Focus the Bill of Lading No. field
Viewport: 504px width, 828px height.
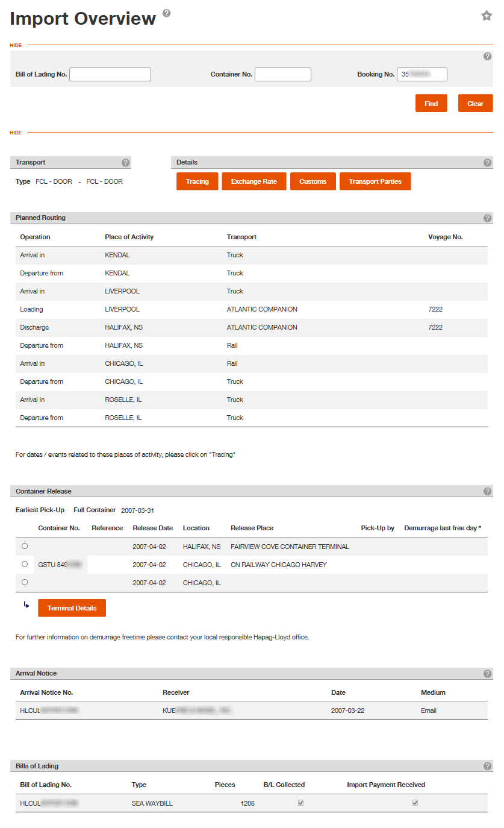pyautogui.click(x=110, y=74)
